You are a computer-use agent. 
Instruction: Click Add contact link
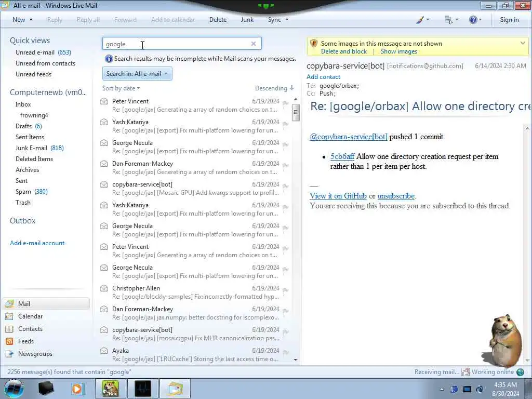click(323, 77)
